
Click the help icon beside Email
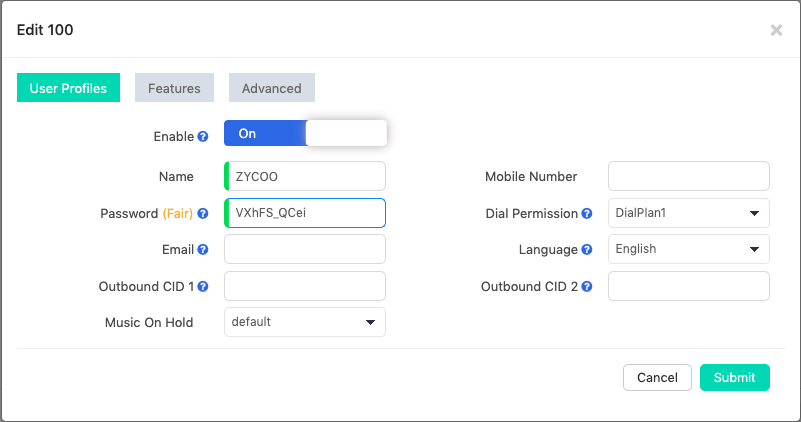pos(203,250)
